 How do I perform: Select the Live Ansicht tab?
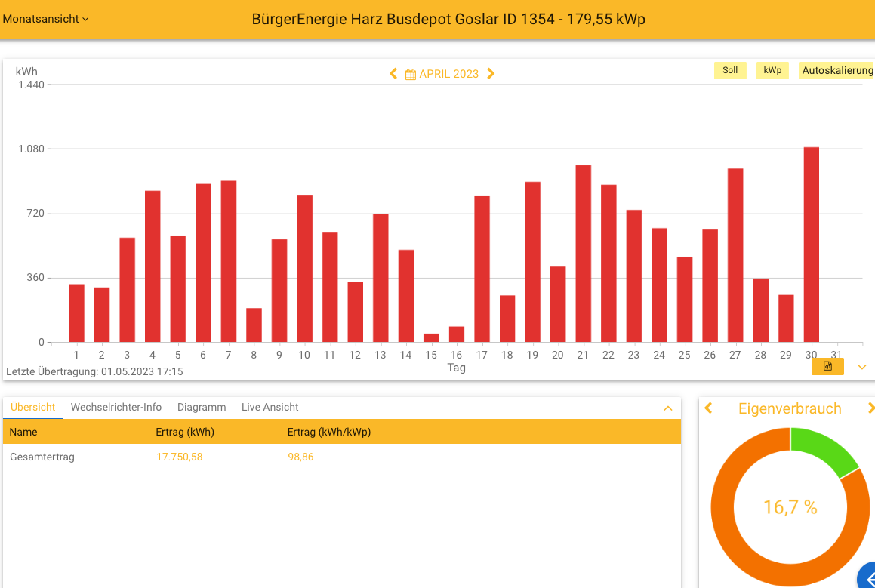click(270, 407)
